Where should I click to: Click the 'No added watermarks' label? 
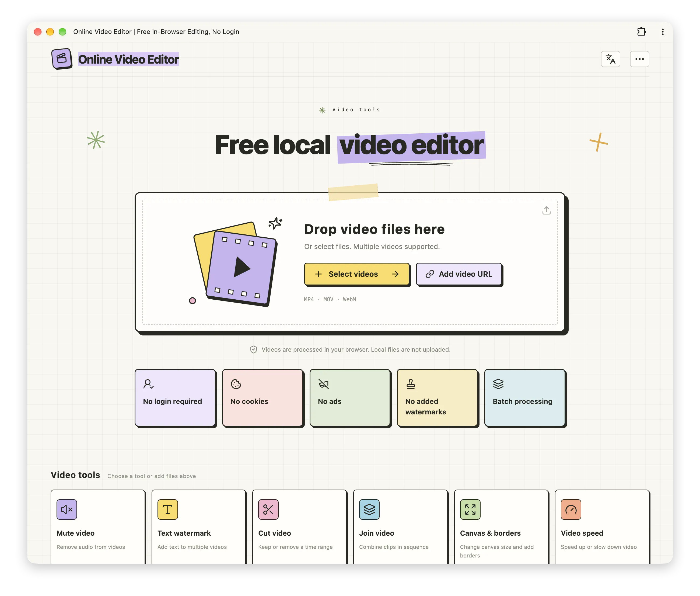tap(425, 407)
